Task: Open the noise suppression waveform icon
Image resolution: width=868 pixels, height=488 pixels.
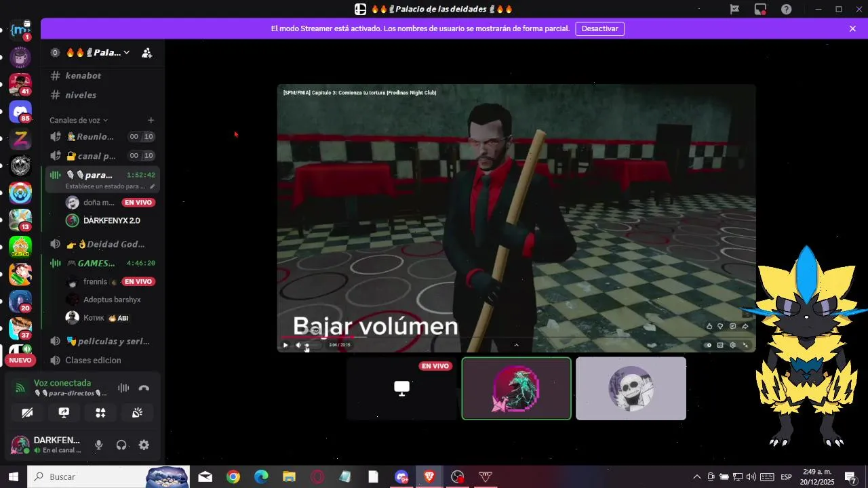Action: click(x=123, y=388)
